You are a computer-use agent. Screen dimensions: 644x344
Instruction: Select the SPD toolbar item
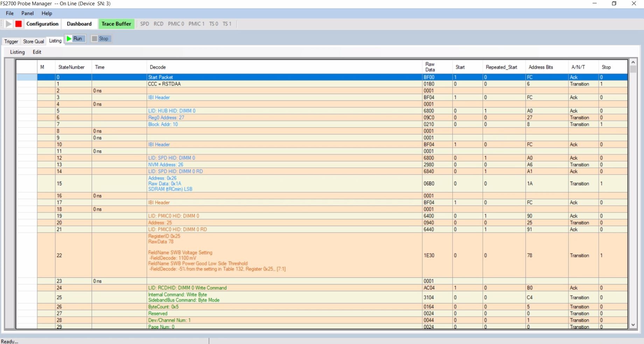coord(145,24)
